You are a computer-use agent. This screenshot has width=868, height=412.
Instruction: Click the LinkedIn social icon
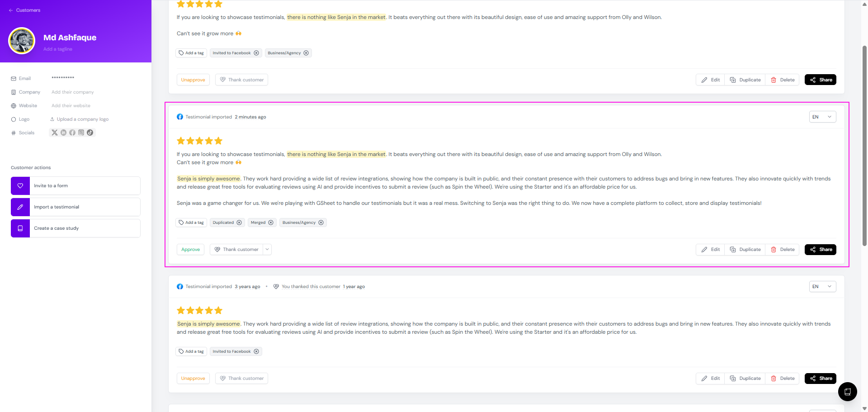coord(63,133)
